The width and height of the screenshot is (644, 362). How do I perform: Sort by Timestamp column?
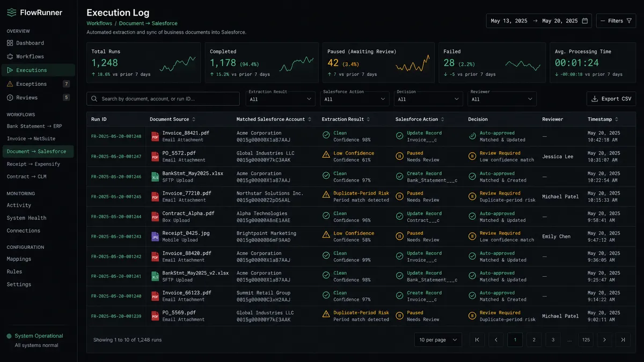[604, 119]
